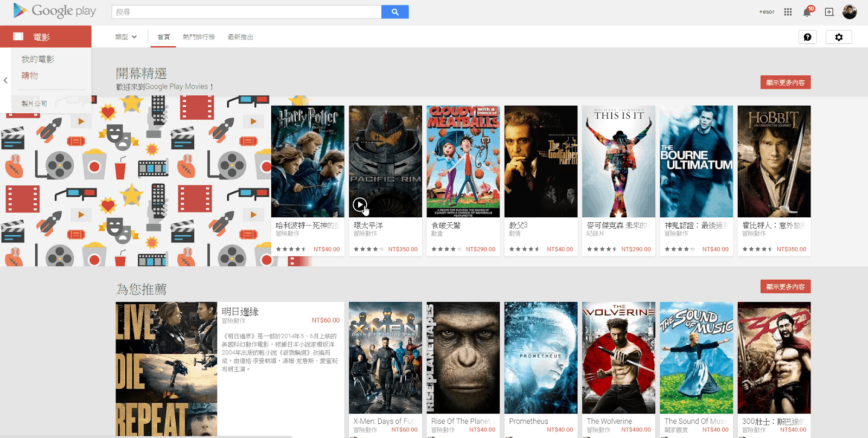Viewport: 868px width, 438px height.
Task: Open the 食破天驚 title link
Action: (446, 225)
